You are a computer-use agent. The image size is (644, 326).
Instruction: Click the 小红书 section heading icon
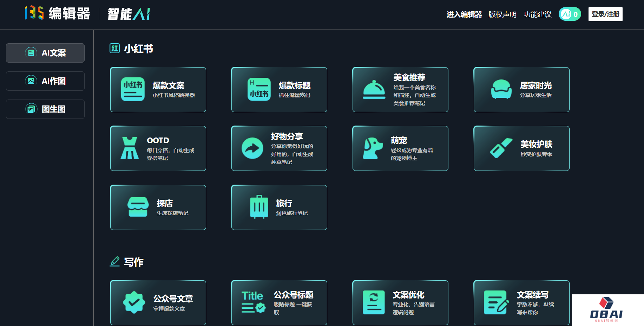(114, 48)
